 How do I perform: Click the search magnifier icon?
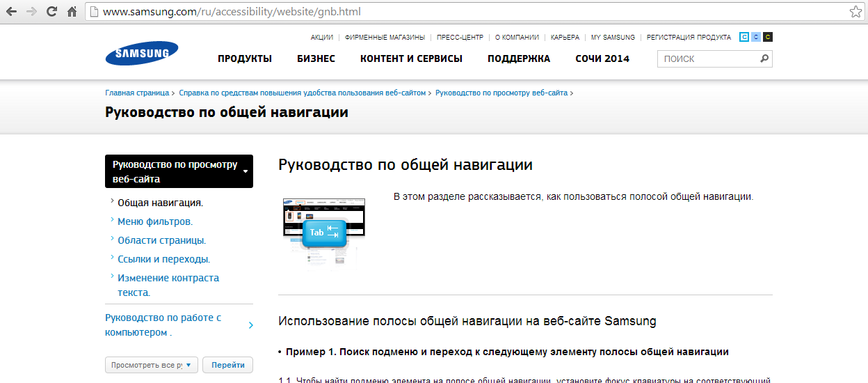tap(764, 58)
